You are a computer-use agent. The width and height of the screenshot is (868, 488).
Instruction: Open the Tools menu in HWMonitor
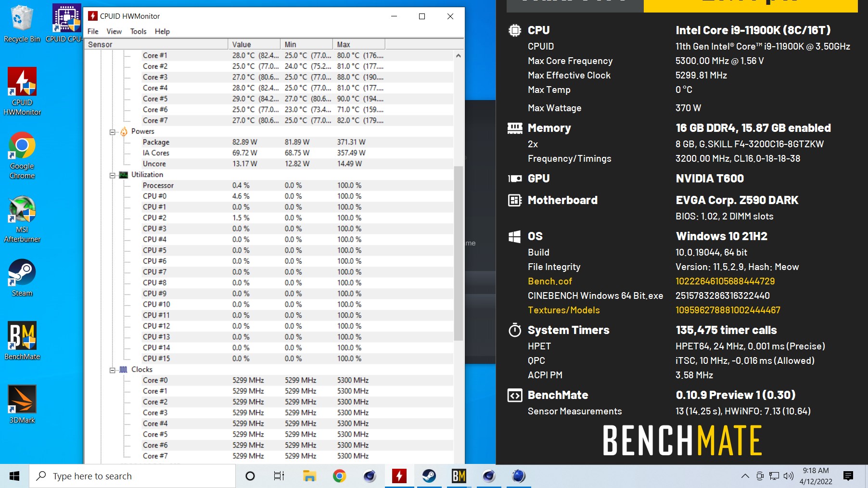[x=138, y=31]
